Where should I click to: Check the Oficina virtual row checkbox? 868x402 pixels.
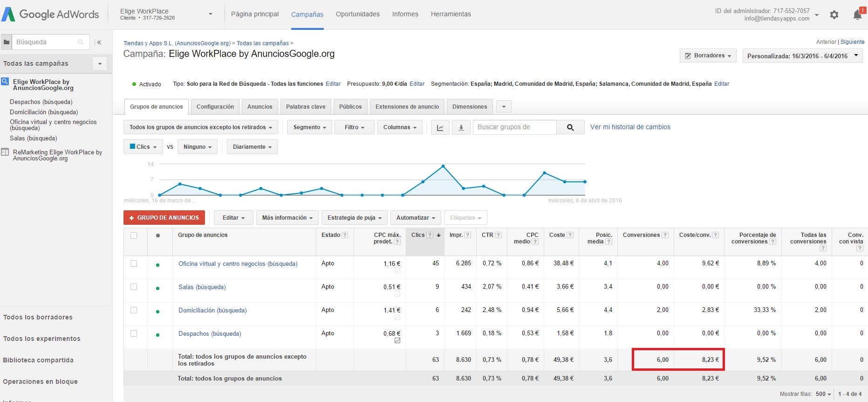(134, 263)
